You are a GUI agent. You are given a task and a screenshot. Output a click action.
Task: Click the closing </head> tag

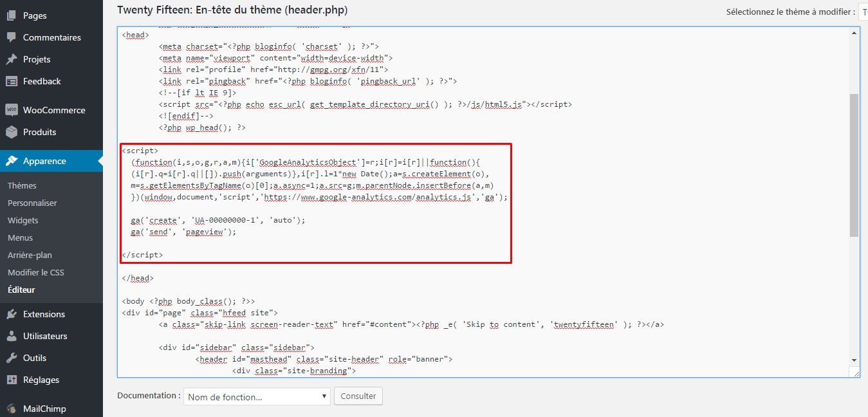pyautogui.click(x=137, y=278)
